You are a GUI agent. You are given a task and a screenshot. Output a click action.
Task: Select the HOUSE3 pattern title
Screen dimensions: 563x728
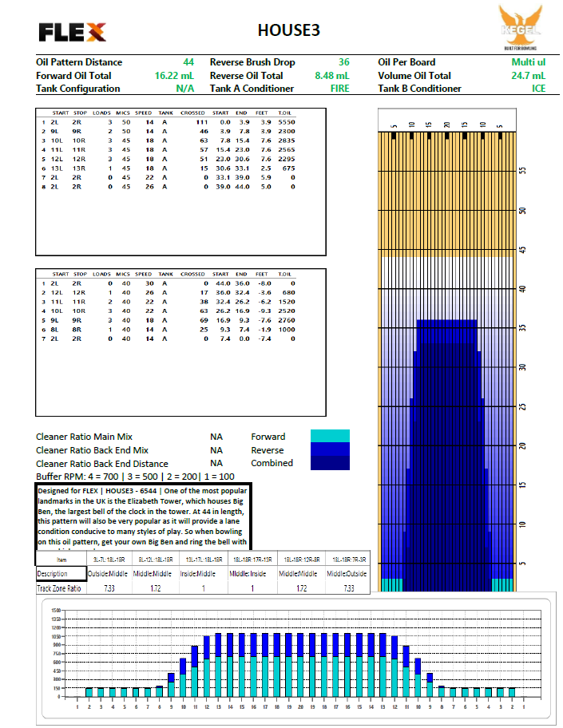tap(288, 30)
